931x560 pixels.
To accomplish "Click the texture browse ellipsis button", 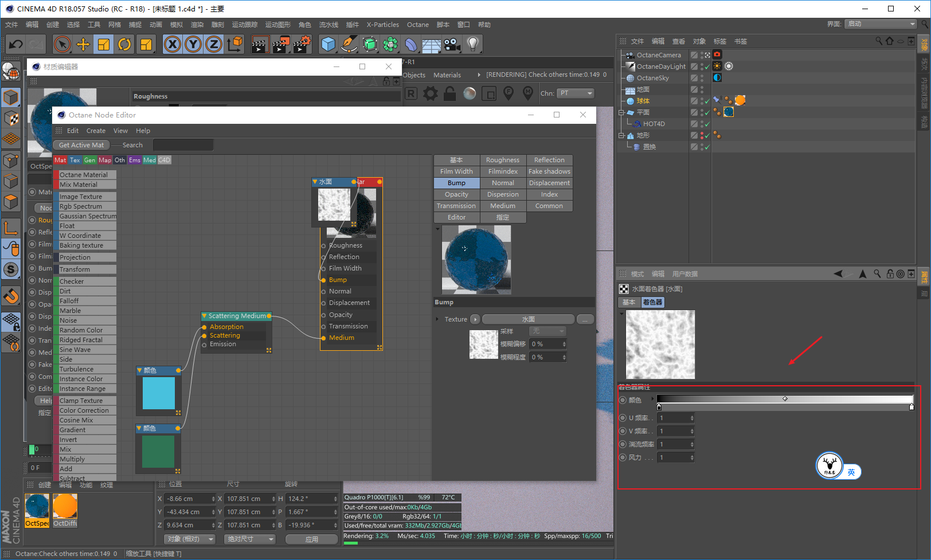I will (585, 319).
